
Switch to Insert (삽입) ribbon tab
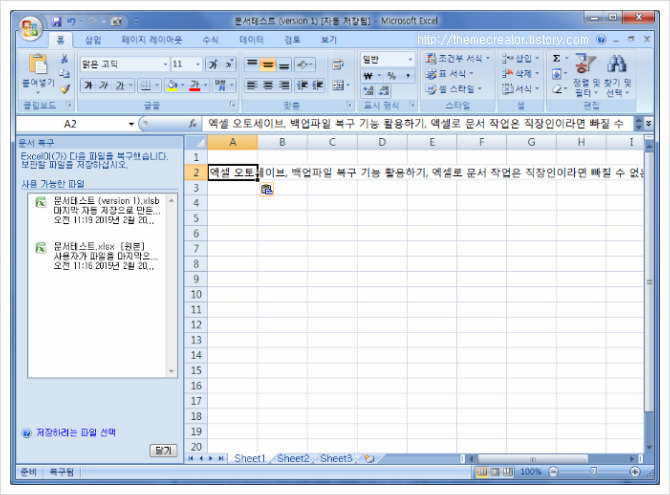tap(93, 40)
